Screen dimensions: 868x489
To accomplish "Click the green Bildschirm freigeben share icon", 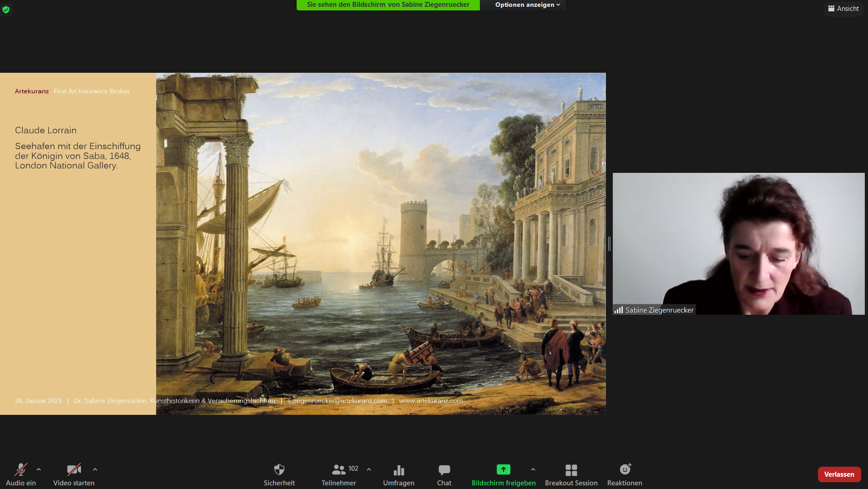I will [503, 469].
